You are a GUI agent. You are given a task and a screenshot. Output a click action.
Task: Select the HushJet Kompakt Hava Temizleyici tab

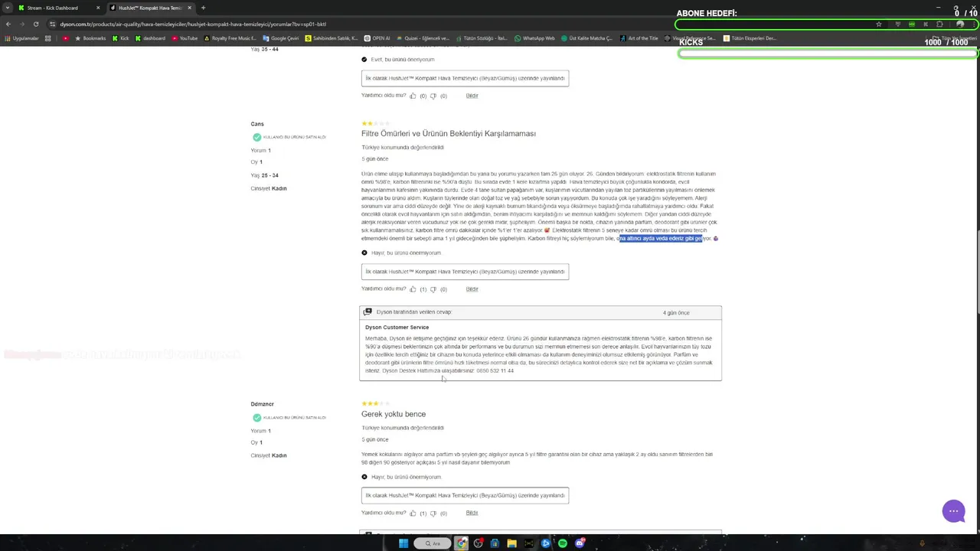pos(149,8)
